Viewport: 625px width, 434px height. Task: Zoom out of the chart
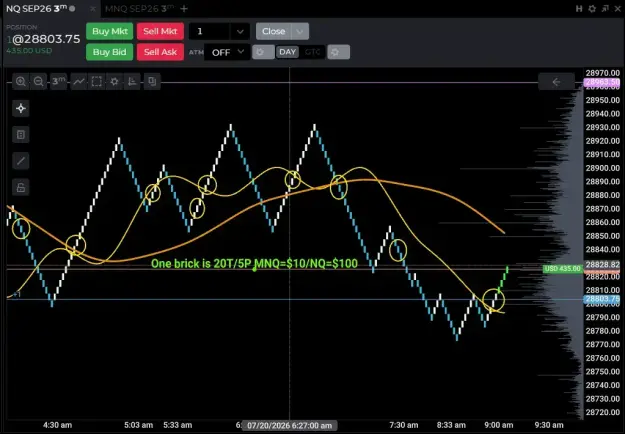pos(39,82)
